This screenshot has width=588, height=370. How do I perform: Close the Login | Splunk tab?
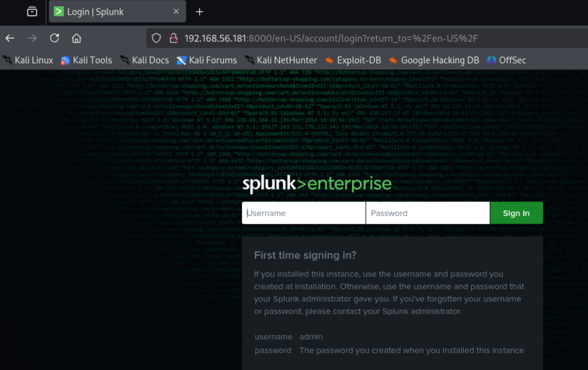[x=176, y=12]
